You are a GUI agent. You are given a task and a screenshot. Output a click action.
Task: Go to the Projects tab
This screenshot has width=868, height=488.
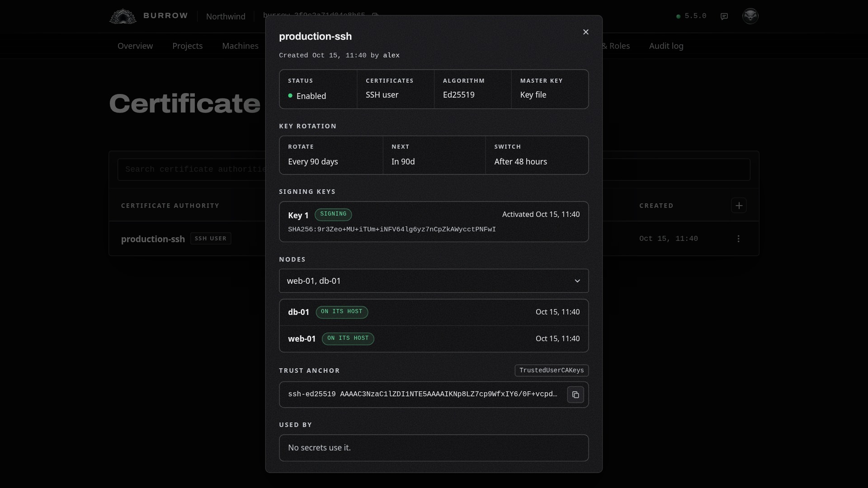pos(188,46)
